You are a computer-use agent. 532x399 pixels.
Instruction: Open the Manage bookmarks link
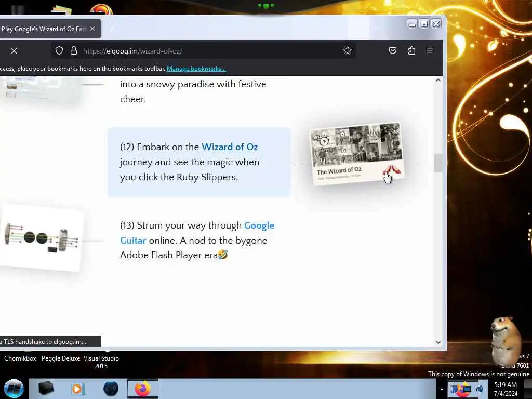pos(196,69)
